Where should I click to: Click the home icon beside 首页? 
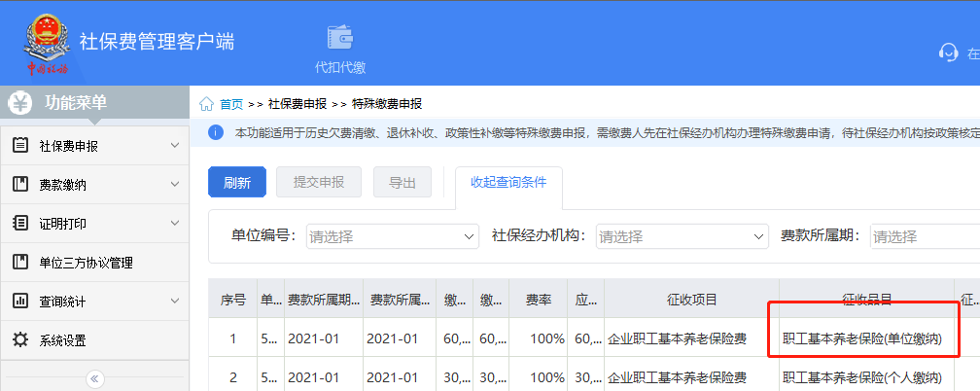[x=206, y=104]
